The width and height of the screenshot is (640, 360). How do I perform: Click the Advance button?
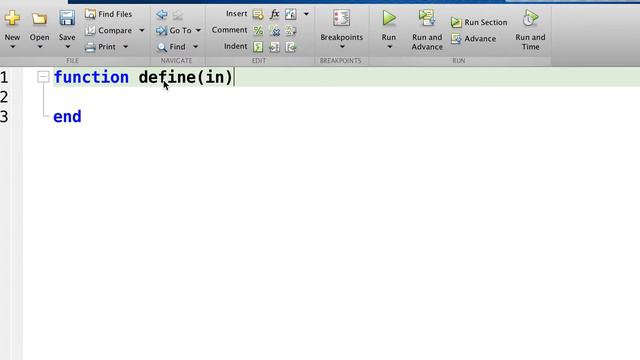tap(474, 39)
